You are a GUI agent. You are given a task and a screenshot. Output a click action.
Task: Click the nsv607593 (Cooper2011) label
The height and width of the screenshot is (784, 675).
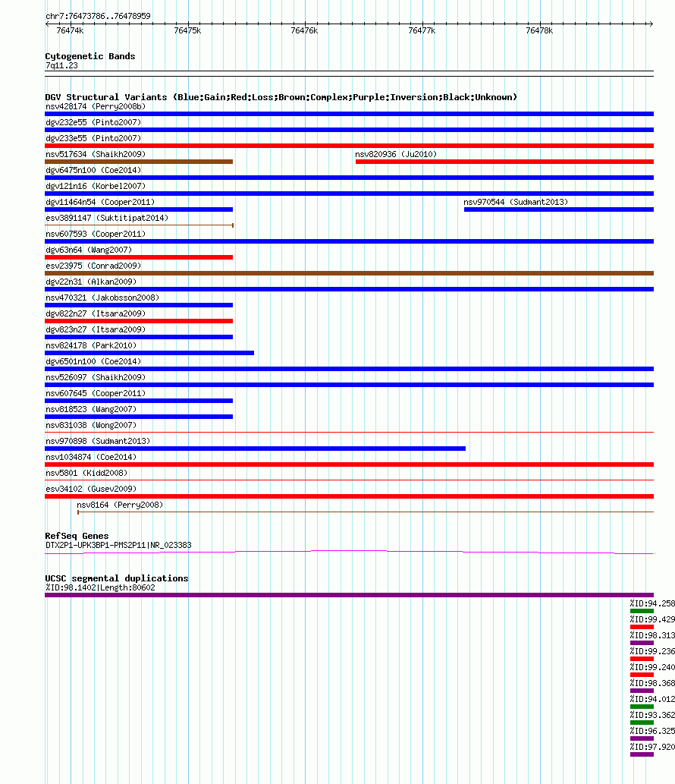tap(96, 235)
